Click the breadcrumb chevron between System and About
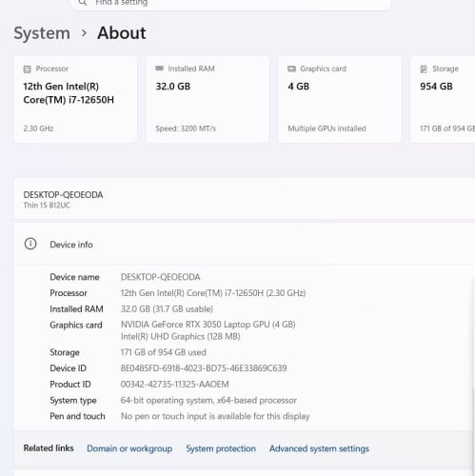The image size is (475, 476). click(84, 32)
